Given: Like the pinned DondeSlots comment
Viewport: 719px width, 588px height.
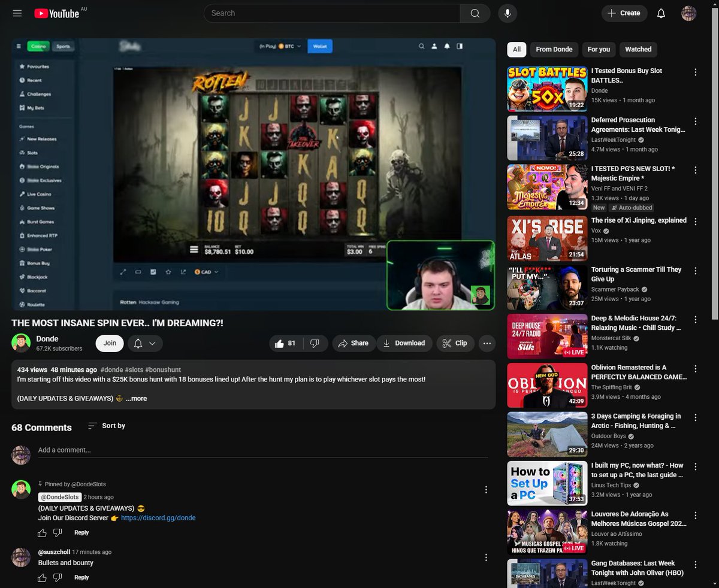Looking at the screenshot, I should click(x=42, y=532).
